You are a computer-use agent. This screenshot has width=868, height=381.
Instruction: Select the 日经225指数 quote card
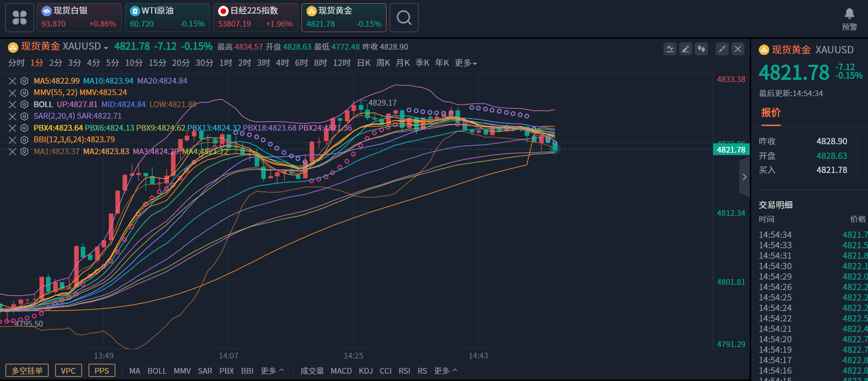point(255,18)
